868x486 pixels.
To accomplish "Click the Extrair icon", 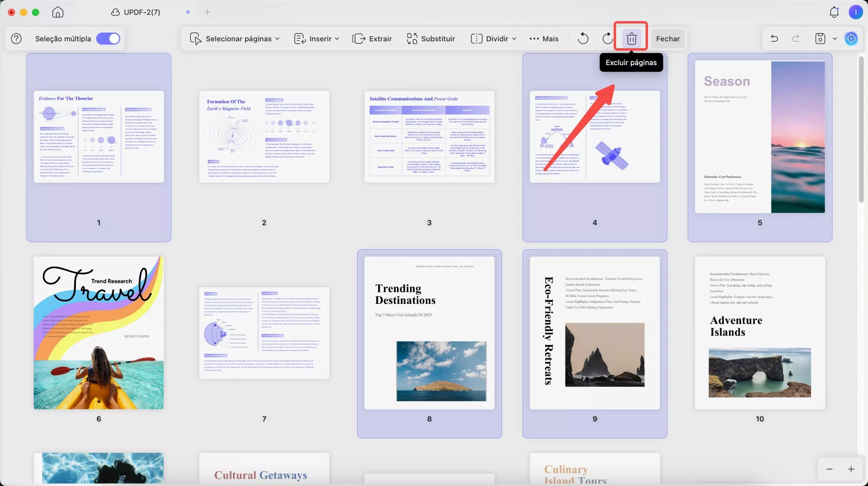I will pyautogui.click(x=358, y=39).
